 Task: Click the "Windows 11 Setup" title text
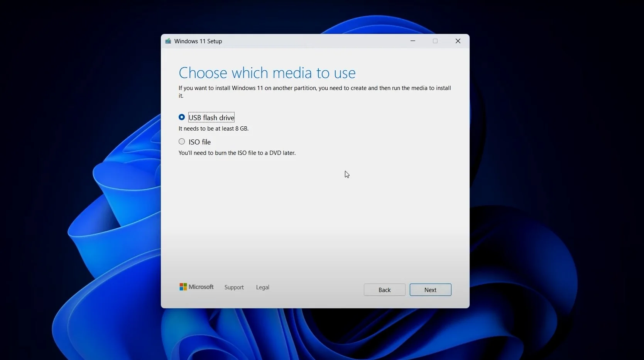pos(198,41)
